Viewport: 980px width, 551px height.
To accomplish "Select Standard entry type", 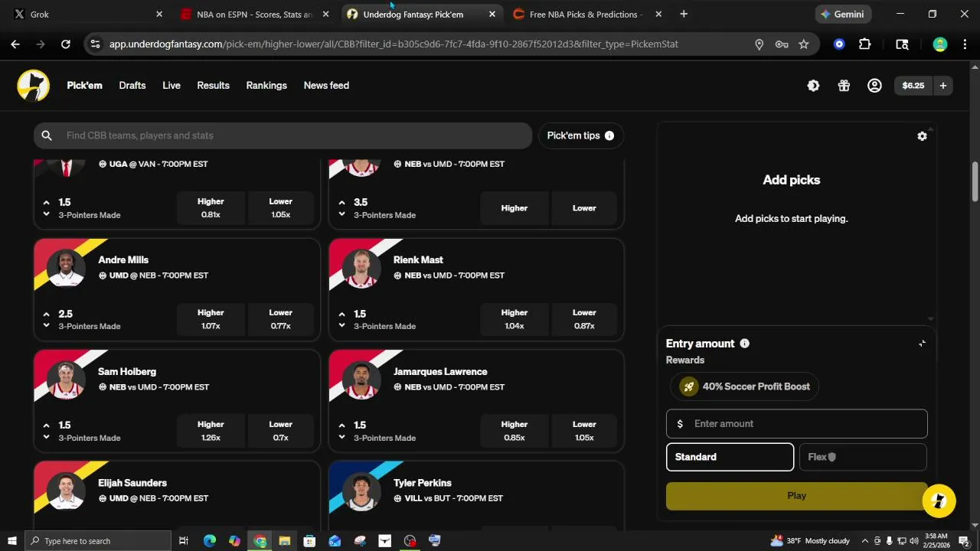I will (730, 457).
